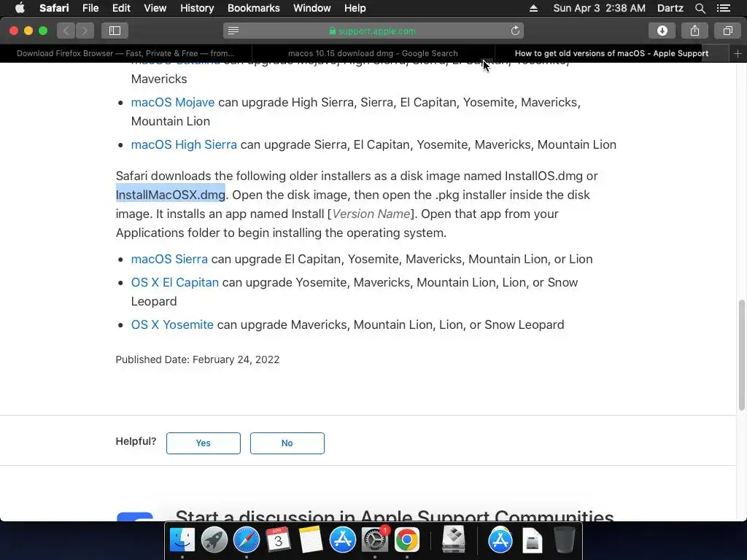Click the Published Date text
Screen dimensions: 747x560
click(197, 359)
